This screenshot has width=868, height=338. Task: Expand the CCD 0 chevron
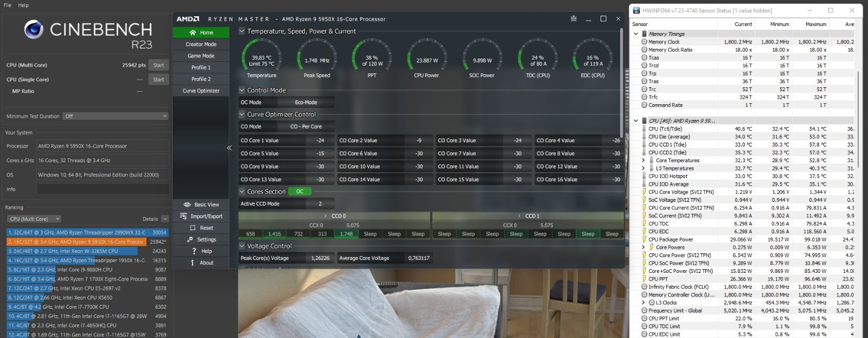click(x=327, y=216)
